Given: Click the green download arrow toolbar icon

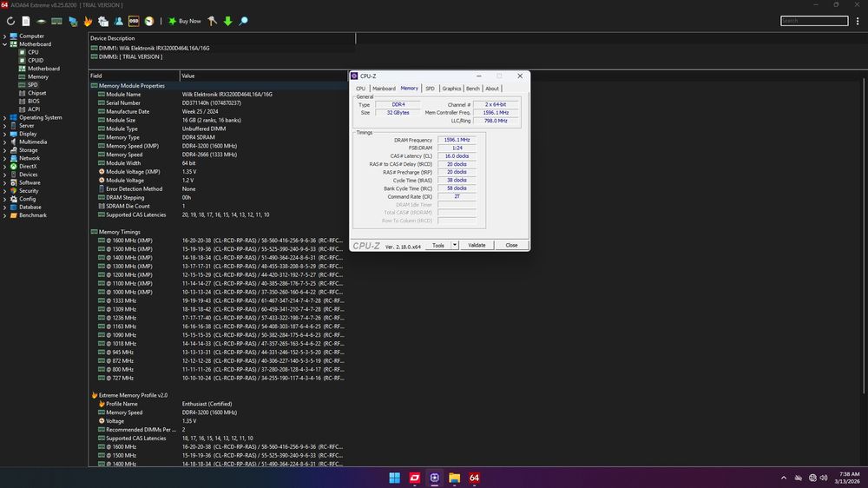Looking at the screenshot, I should pyautogui.click(x=227, y=21).
